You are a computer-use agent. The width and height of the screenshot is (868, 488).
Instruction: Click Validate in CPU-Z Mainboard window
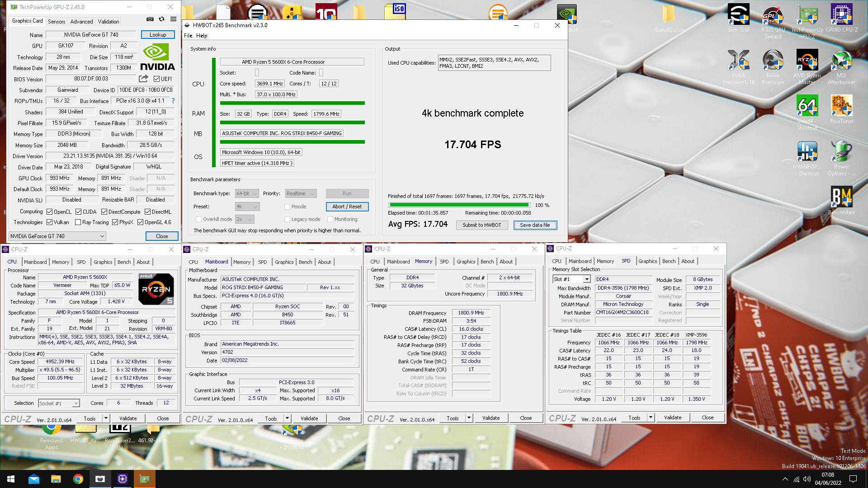coord(309,418)
